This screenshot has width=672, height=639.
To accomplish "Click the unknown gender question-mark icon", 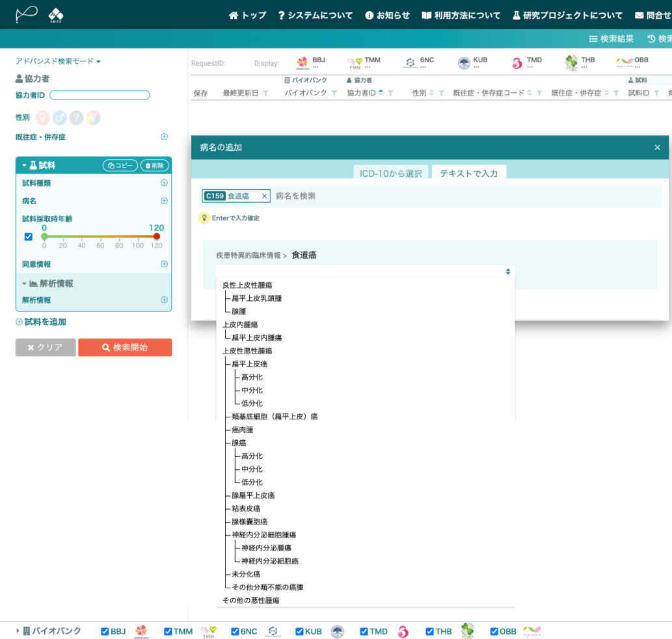I will click(76, 118).
